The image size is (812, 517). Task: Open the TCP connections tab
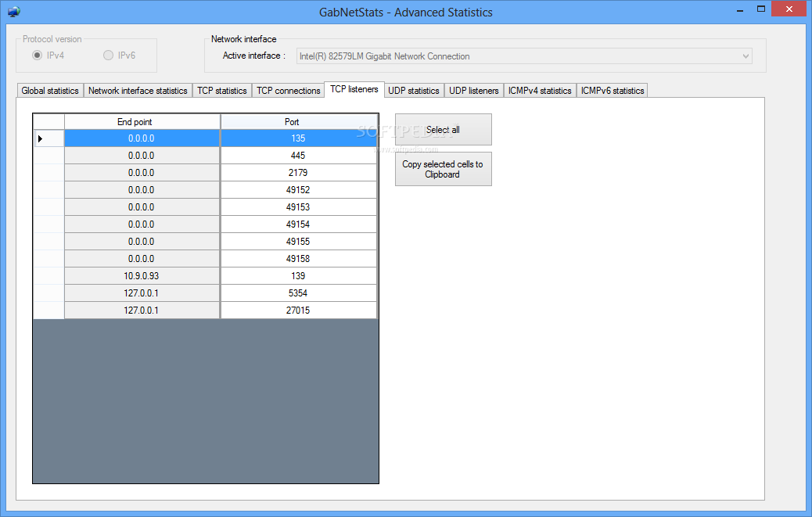(289, 91)
